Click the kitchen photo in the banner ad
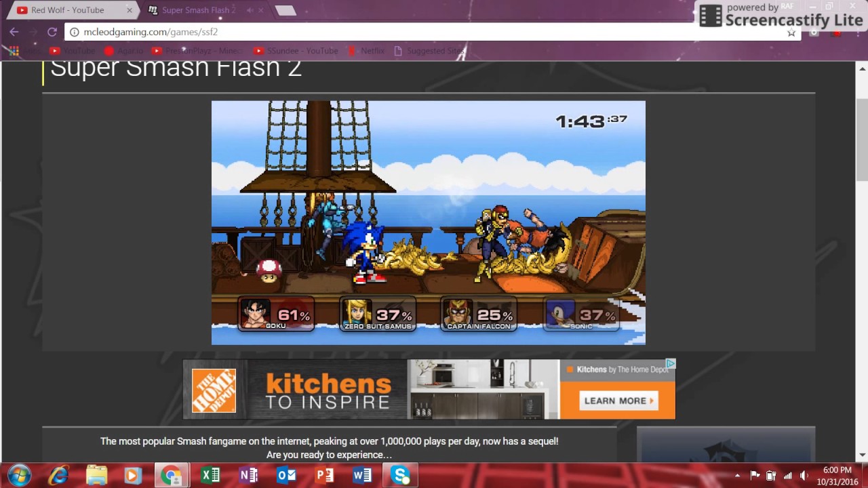The width and height of the screenshot is (868, 488). point(483,389)
